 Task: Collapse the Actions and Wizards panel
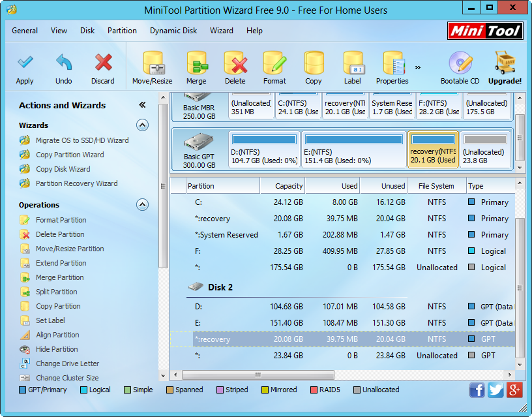tap(143, 105)
